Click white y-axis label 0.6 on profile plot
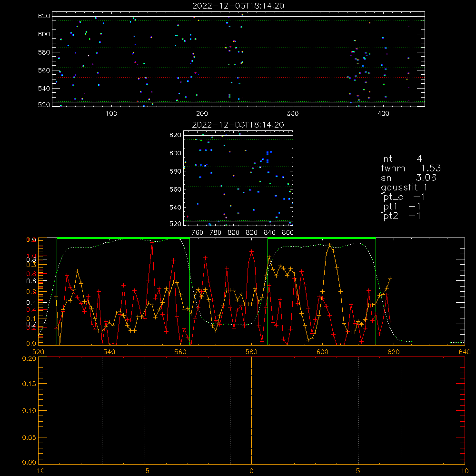The height and width of the screenshot is (476, 476). [31, 281]
